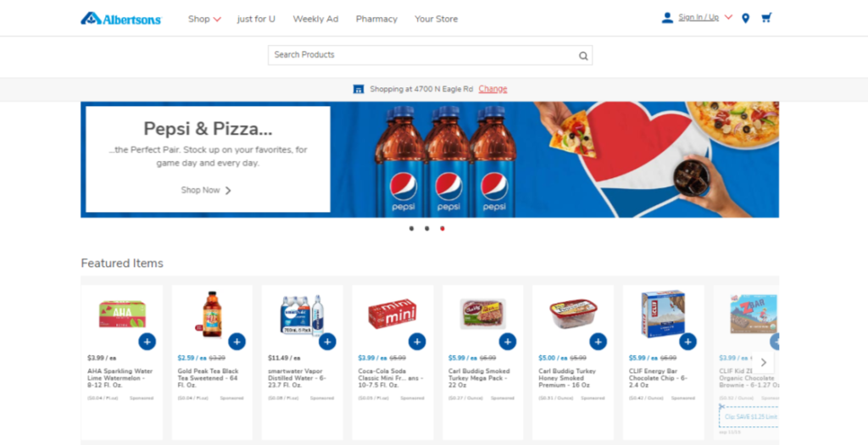Image resolution: width=868 pixels, height=445 pixels.
Task: Click the search magnifier icon
Action: 583,55
